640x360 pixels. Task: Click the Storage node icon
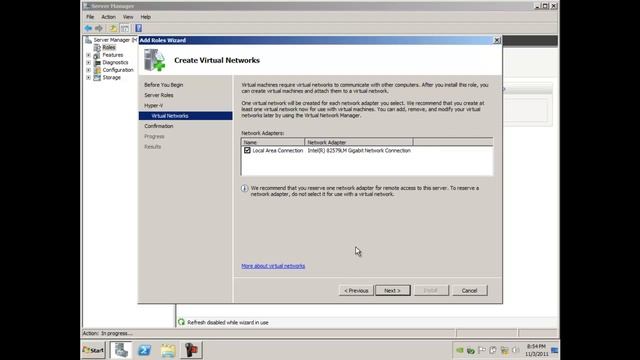pos(97,78)
